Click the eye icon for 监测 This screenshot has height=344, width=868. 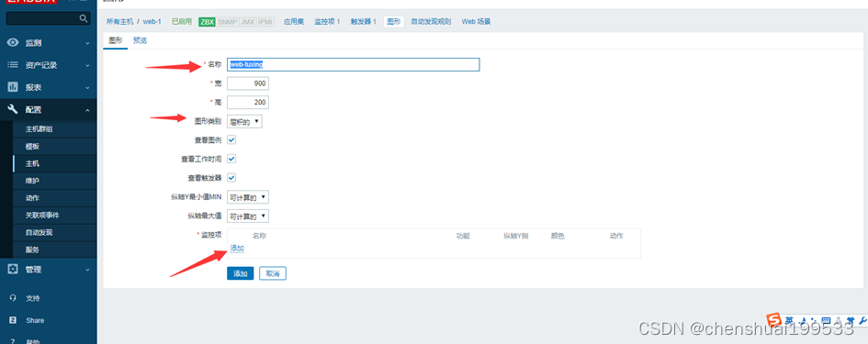13,42
